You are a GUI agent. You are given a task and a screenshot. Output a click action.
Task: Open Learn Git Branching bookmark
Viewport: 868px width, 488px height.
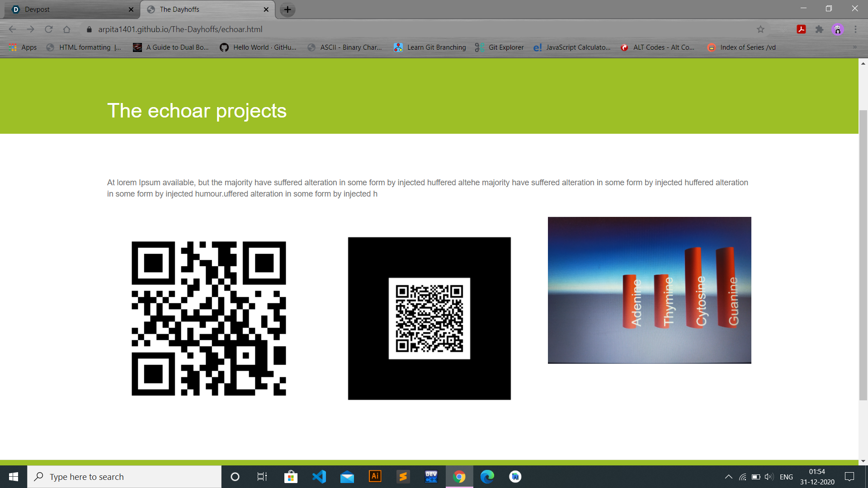(x=430, y=47)
